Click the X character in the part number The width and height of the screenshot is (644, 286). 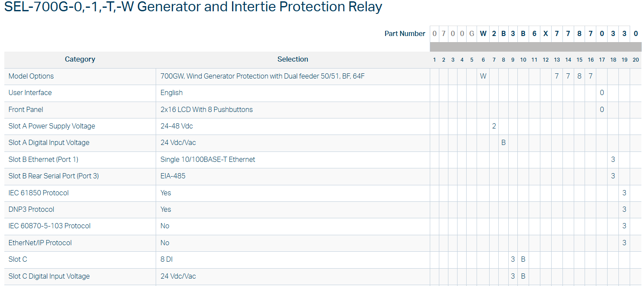click(x=546, y=33)
